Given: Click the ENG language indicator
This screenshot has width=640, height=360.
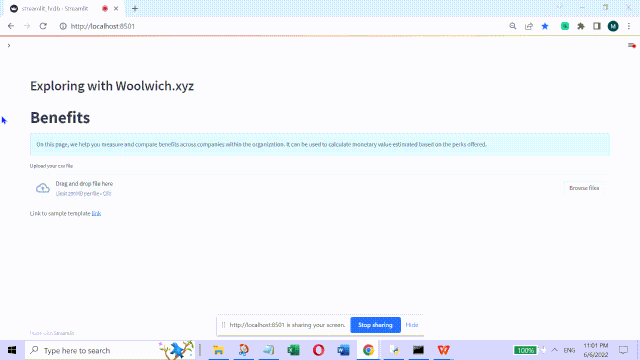Looking at the screenshot, I should (x=569, y=350).
